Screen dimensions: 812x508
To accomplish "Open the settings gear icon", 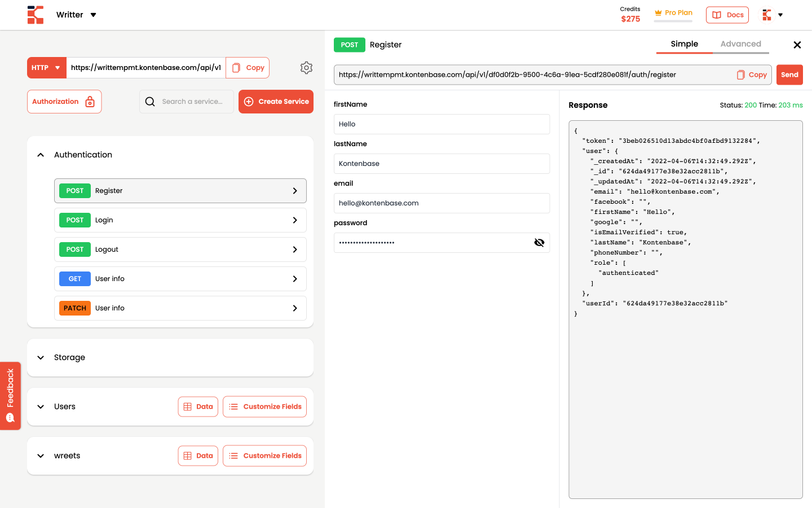I will [x=306, y=68].
